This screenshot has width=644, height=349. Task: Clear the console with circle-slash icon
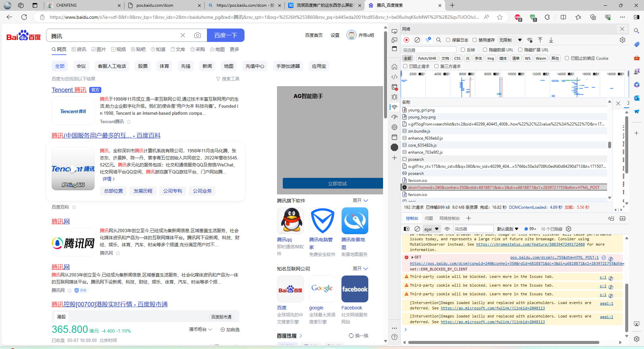[x=417, y=229]
